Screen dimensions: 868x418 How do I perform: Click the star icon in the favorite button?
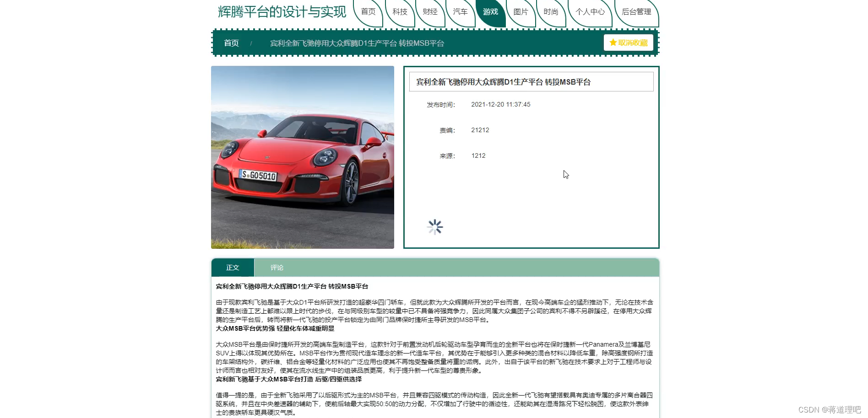coord(613,43)
